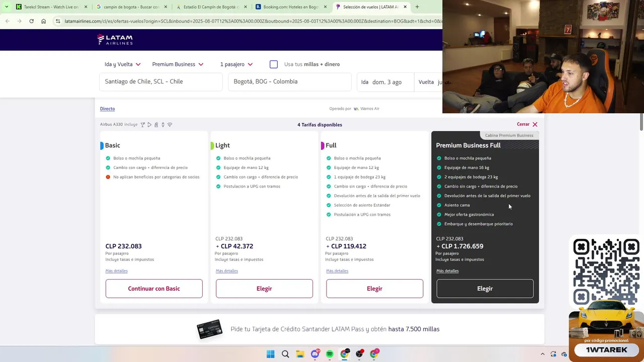
Task: Click Más detalles under Basic fare
Action: tap(116, 271)
